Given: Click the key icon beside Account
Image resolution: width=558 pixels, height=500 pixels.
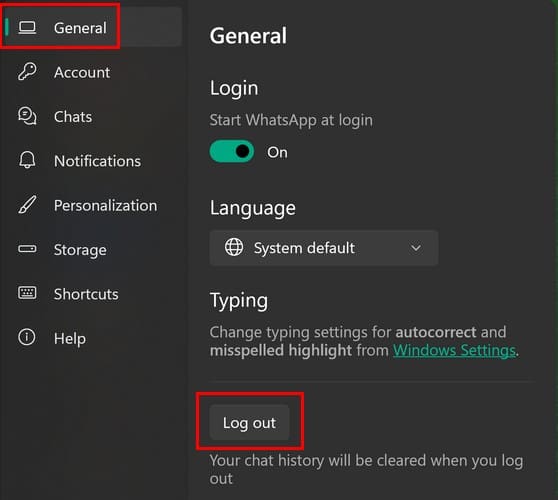Looking at the screenshot, I should click(27, 72).
